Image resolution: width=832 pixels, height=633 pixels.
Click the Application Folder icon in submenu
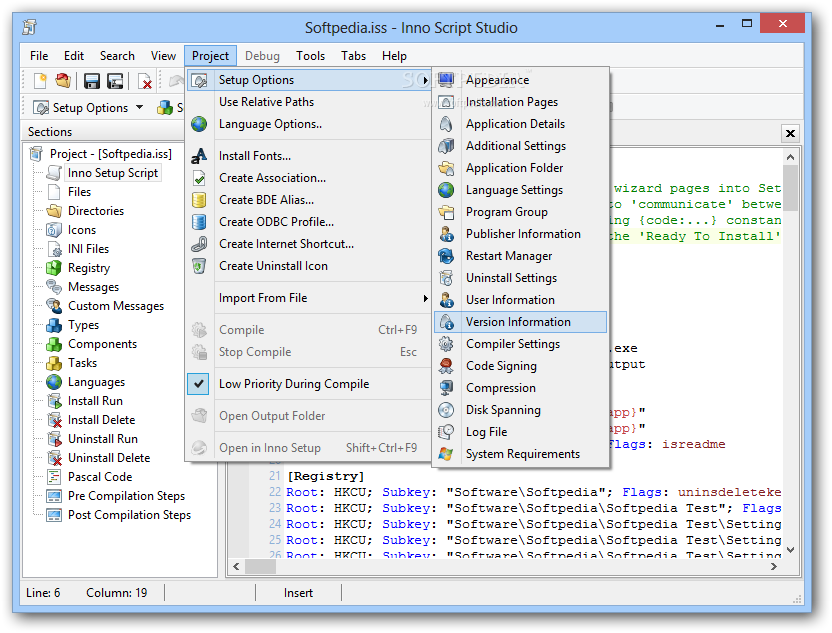coord(446,168)
